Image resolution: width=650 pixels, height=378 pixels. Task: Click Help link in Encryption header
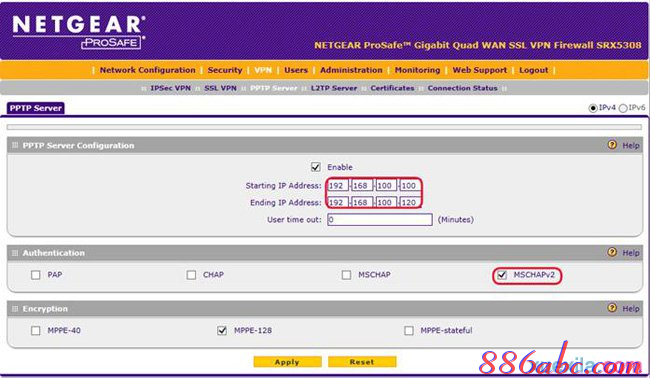pos(631,309)
